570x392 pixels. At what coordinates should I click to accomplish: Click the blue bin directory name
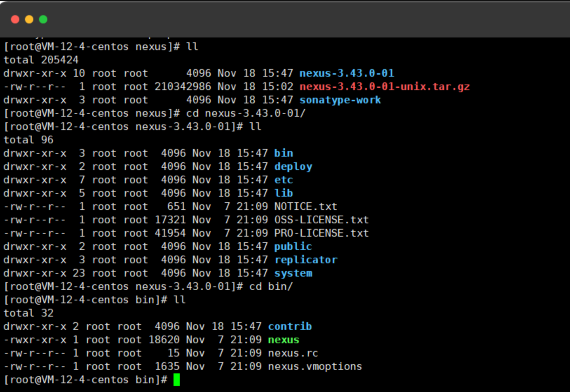coord(284,153)
